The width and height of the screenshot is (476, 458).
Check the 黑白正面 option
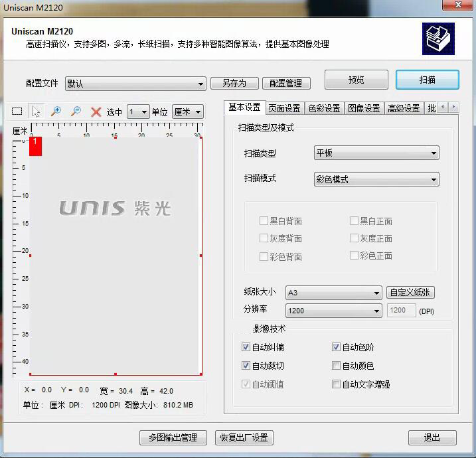pyautogui.click(x=354, y=220)
